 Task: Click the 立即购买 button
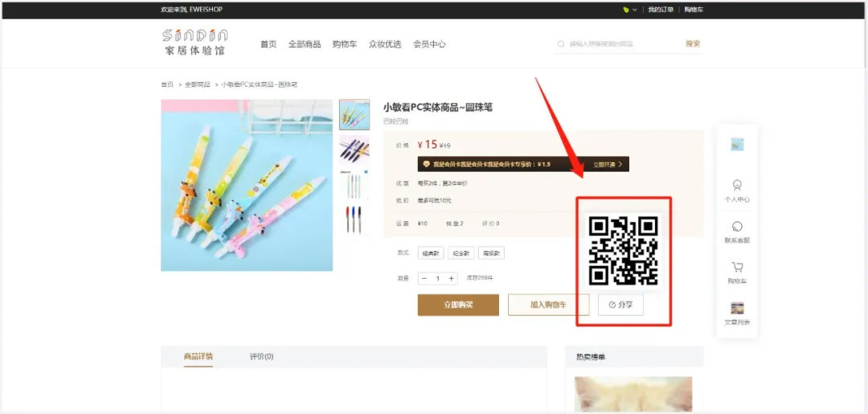tap(458, 305)
